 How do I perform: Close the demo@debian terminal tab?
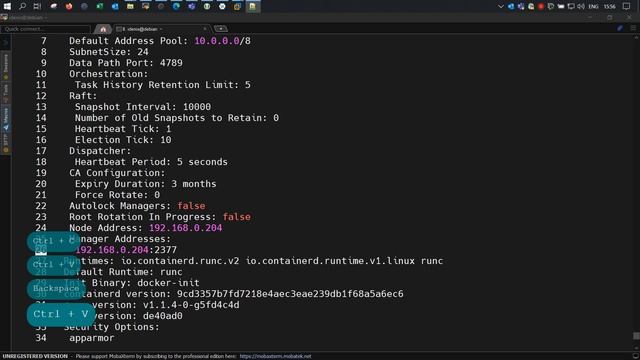205,29
